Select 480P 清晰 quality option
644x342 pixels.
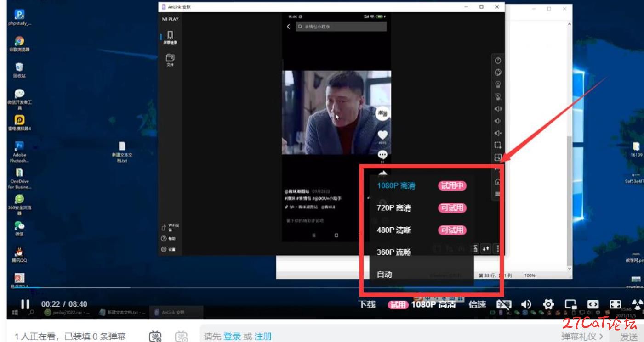394,230
